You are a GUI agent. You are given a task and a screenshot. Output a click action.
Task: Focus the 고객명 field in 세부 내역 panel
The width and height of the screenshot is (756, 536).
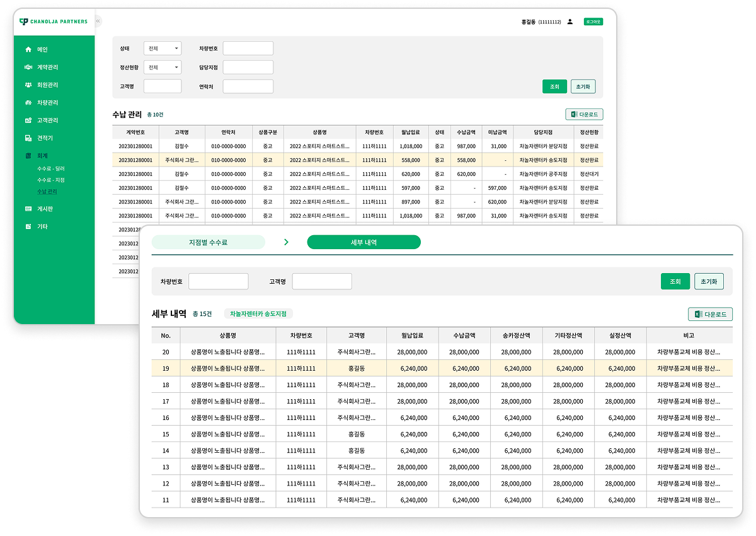click(322, 281)
